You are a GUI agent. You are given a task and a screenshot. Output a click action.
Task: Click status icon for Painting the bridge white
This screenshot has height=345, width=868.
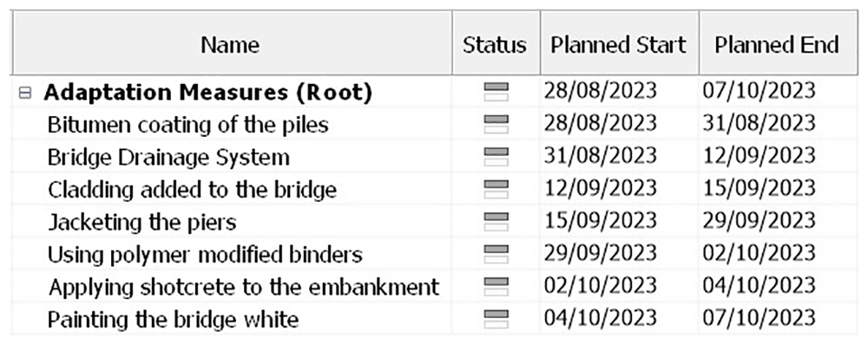point(496,320)
